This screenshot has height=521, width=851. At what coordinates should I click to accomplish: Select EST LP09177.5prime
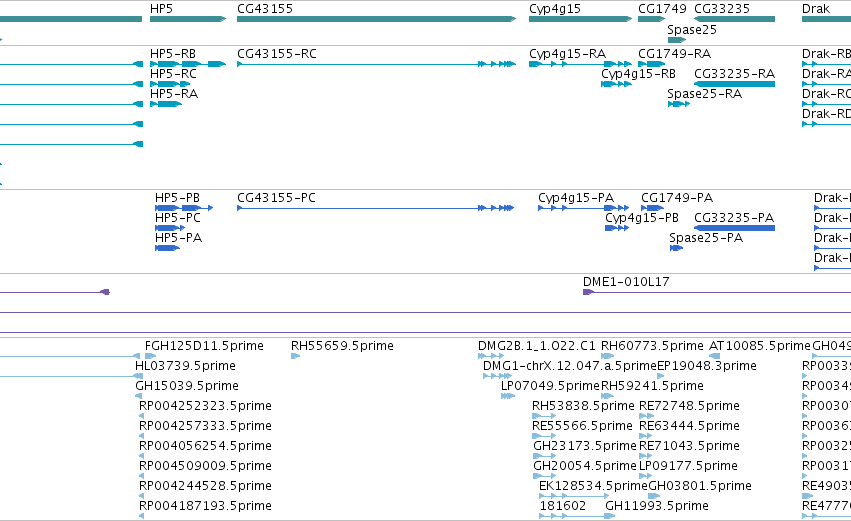pyautogui.click(x=646, y=476)
